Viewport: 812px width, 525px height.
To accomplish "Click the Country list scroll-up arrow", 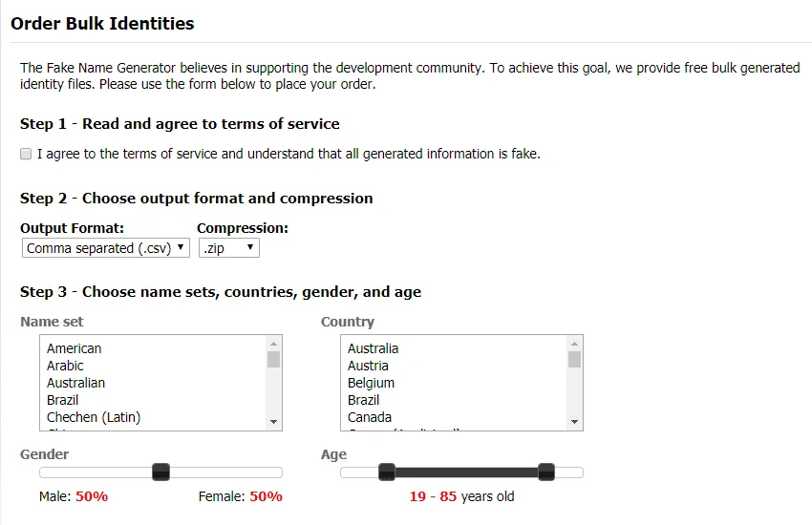I will [x=574, y=344].
